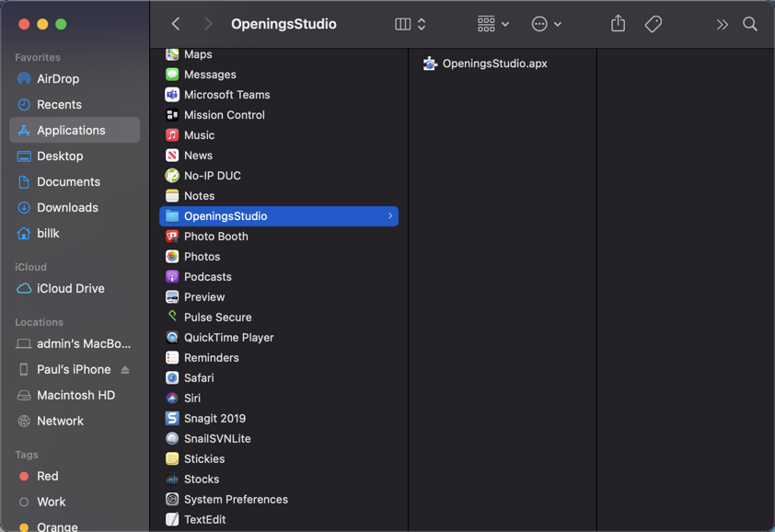This screenshot has height=532, width=775.
Task: Open the Action ellipsis circle menu
Action: 539,24
